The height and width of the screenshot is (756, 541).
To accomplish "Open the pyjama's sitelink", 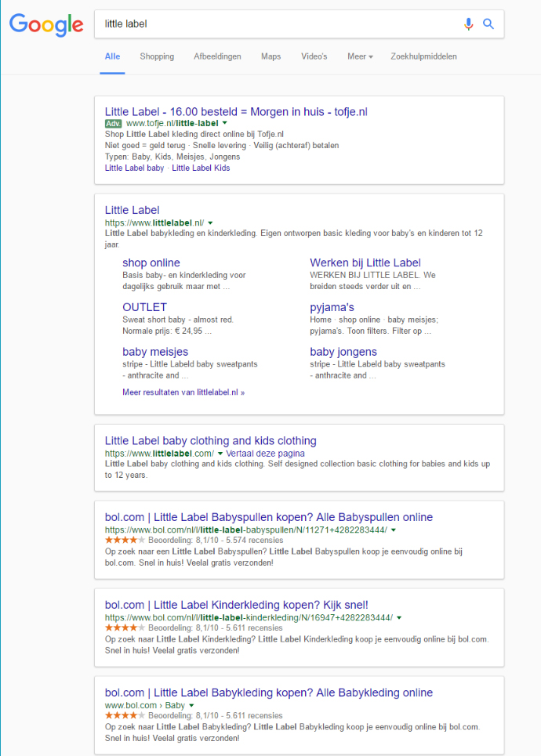I will [x=332, y=307].
